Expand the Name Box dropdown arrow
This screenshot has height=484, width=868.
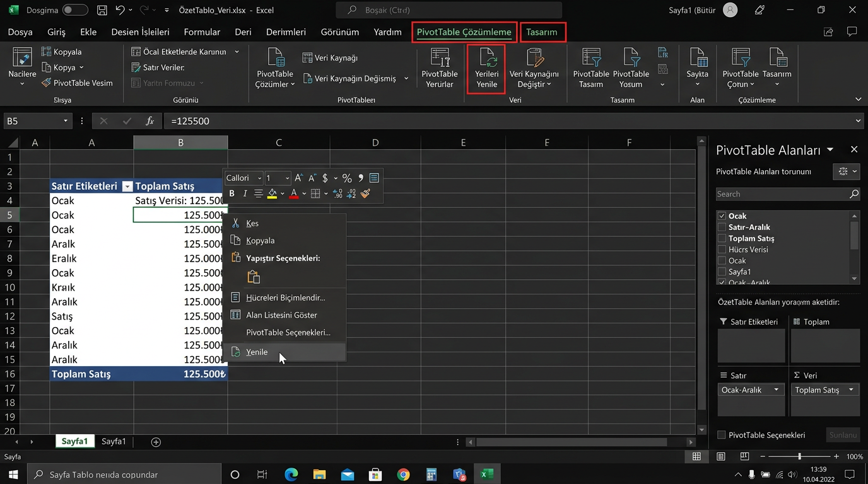tap(65, 121)
